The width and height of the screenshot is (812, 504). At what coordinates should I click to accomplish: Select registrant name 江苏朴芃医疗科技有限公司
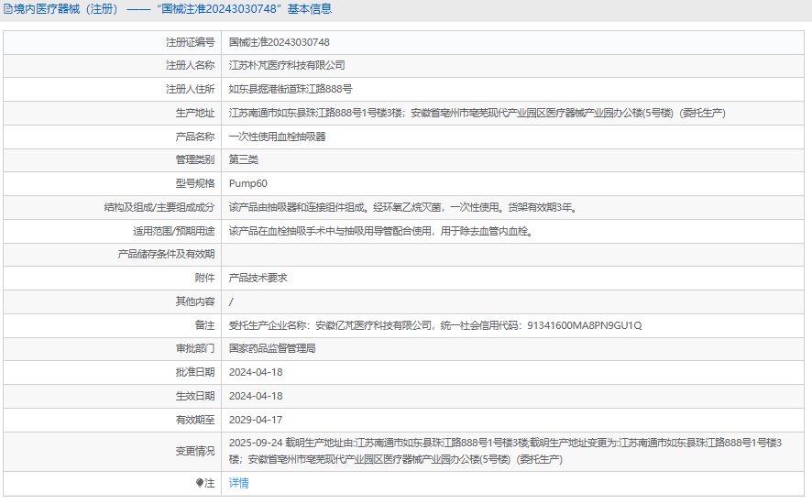[x=287, y=65]
